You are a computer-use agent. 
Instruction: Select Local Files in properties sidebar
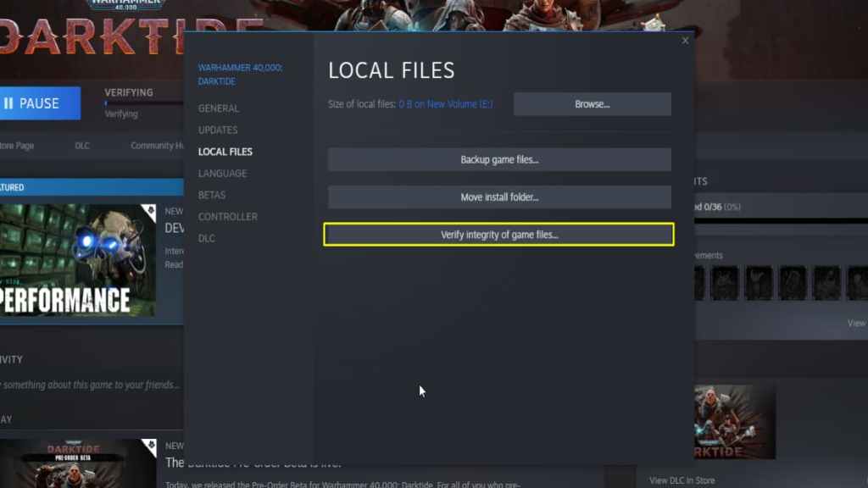coord(225,152)
